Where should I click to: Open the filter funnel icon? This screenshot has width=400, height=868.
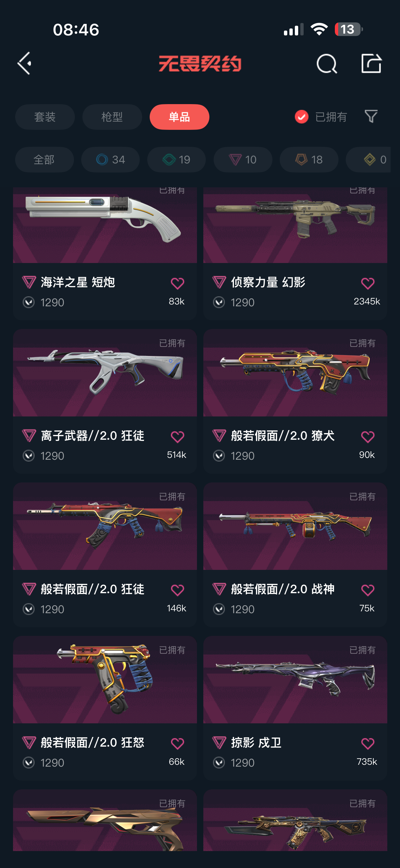(x=371, y=117)
